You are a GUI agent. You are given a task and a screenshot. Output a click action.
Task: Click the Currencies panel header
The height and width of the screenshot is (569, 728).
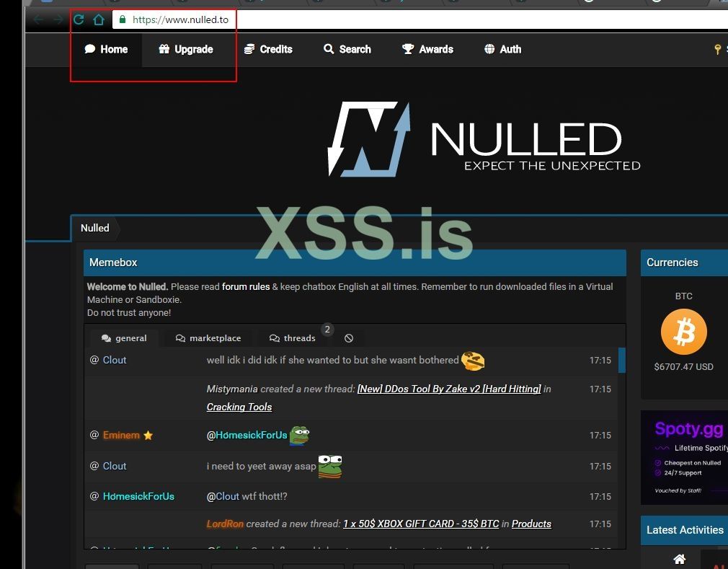click(x=684, y=263)
